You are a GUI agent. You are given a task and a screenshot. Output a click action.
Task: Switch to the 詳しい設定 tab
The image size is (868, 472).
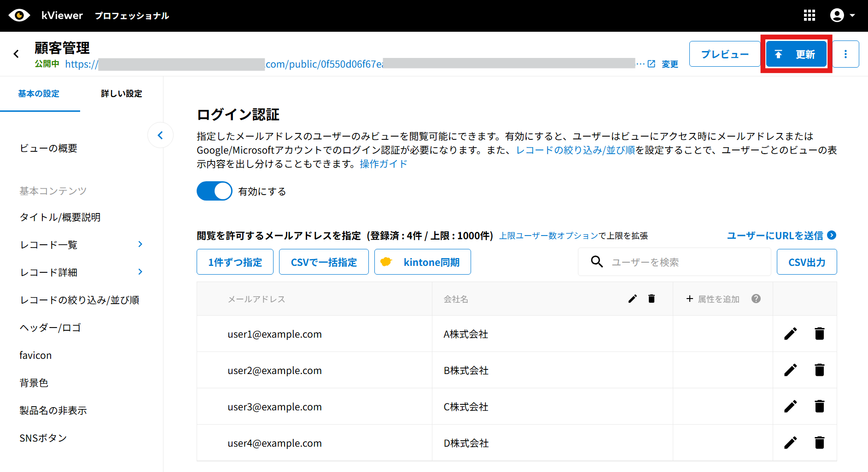pyautogui.click(x=122, y=94)
